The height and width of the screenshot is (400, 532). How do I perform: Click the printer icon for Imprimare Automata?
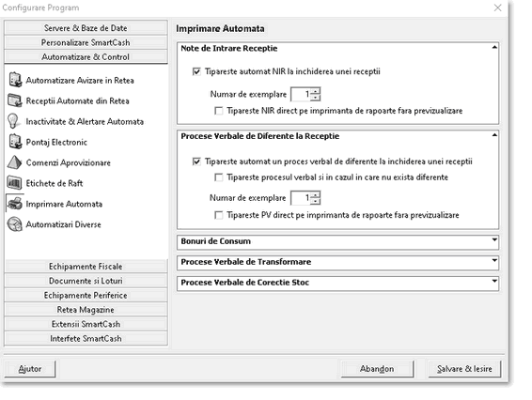[x=15, y=204]
